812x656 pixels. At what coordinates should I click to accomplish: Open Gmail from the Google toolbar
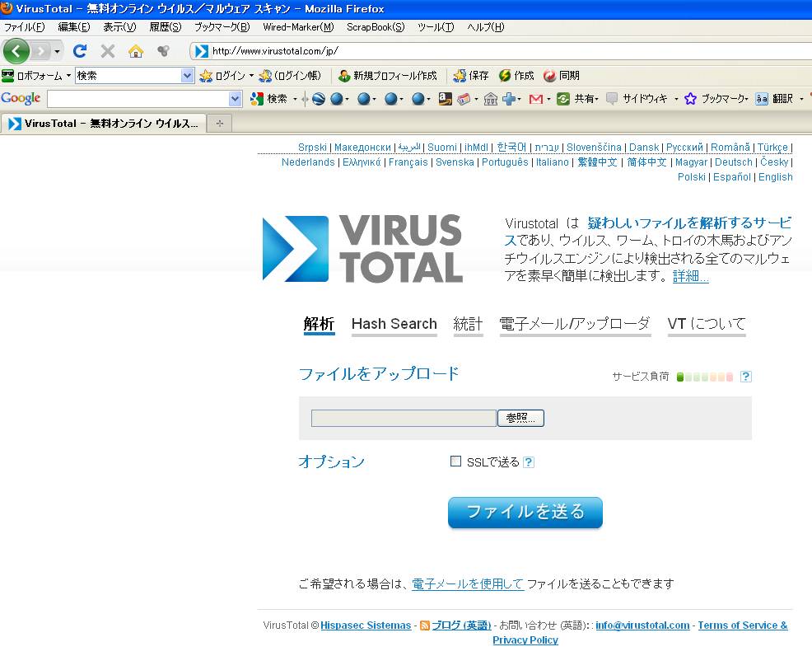pyautogui.click(x=536, y=98)
